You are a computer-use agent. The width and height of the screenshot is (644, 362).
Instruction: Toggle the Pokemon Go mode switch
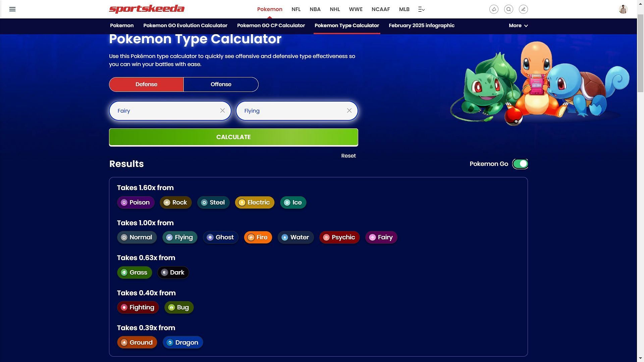(x=520, y=164)
